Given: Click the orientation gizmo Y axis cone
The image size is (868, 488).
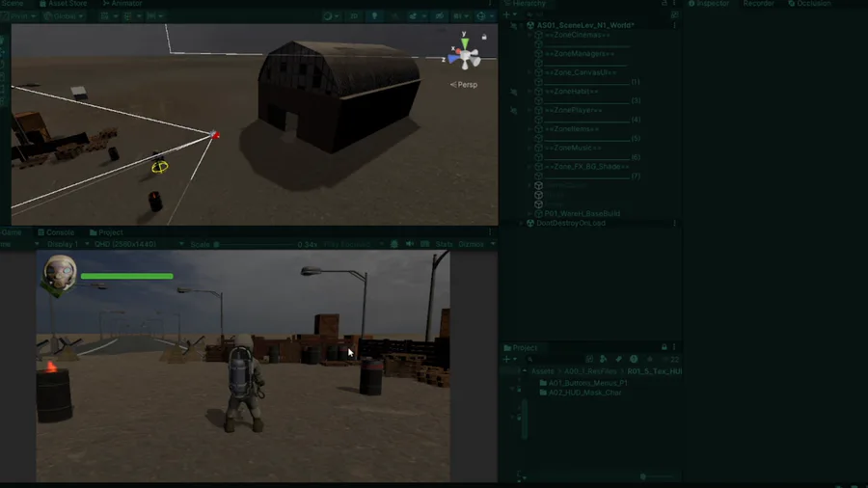Looking at the screenshot, I should tap(465, 42).
